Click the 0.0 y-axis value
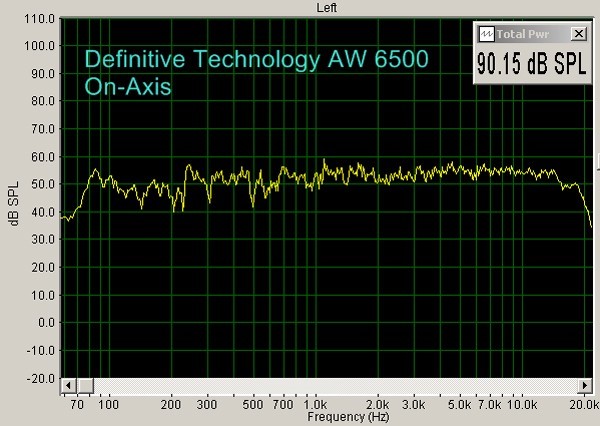The width and height of the screenshot is (600, 426). tap(47, 323)
